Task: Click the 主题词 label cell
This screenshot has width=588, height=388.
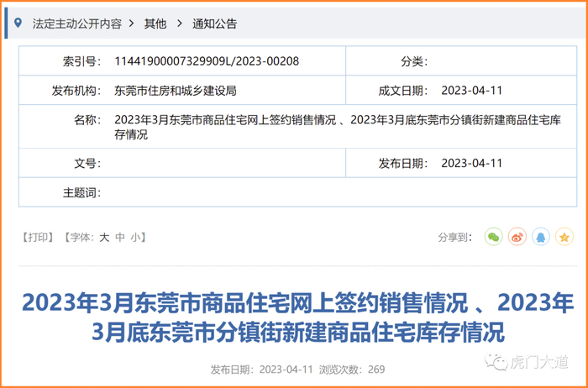Action: point(81,192)
